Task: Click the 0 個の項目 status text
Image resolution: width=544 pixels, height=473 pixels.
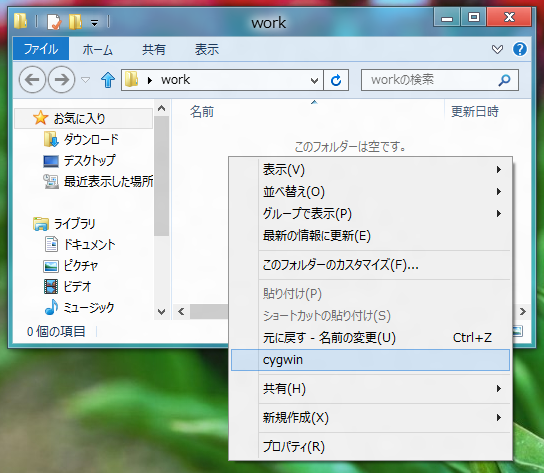Action: 56,332
